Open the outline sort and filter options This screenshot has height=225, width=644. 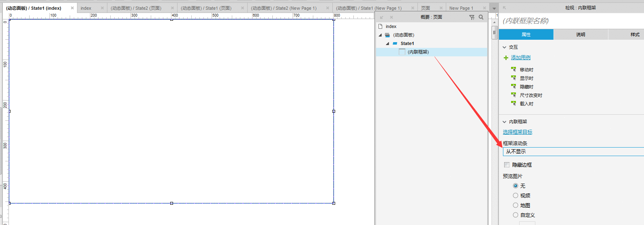[472, 17]
